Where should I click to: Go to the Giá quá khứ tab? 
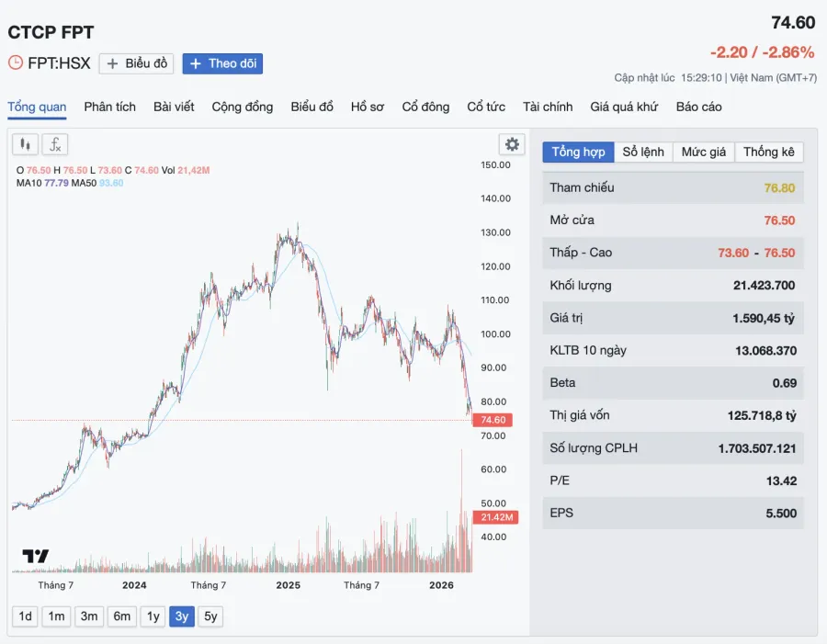click(624, 107)
